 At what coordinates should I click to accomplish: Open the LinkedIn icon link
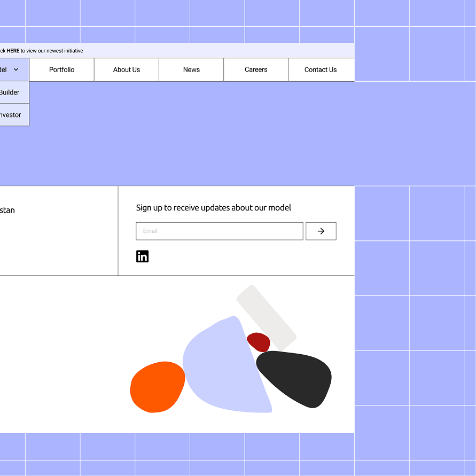[x=142, y=256]
